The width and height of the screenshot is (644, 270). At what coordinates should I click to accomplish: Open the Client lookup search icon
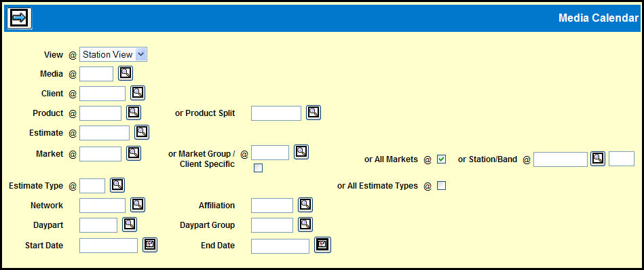pos(138,93)
